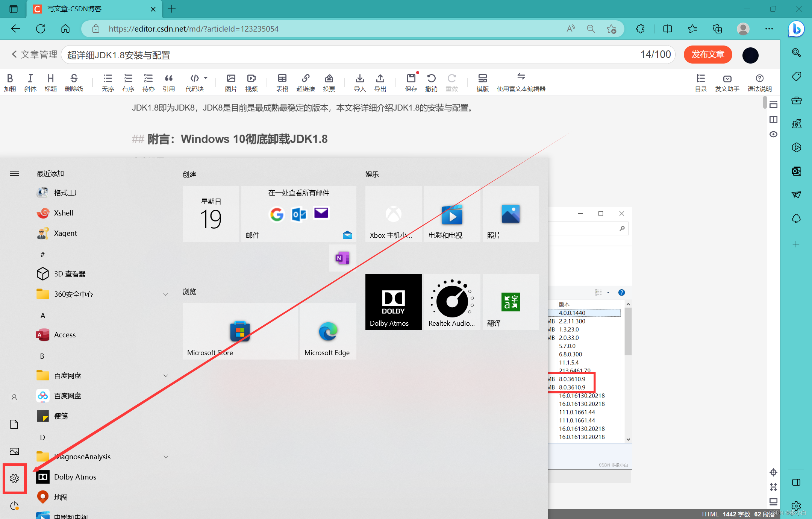Click the 发布文章 publish button
This screenshot has width=812, height=519.
(x=708, y=55)
